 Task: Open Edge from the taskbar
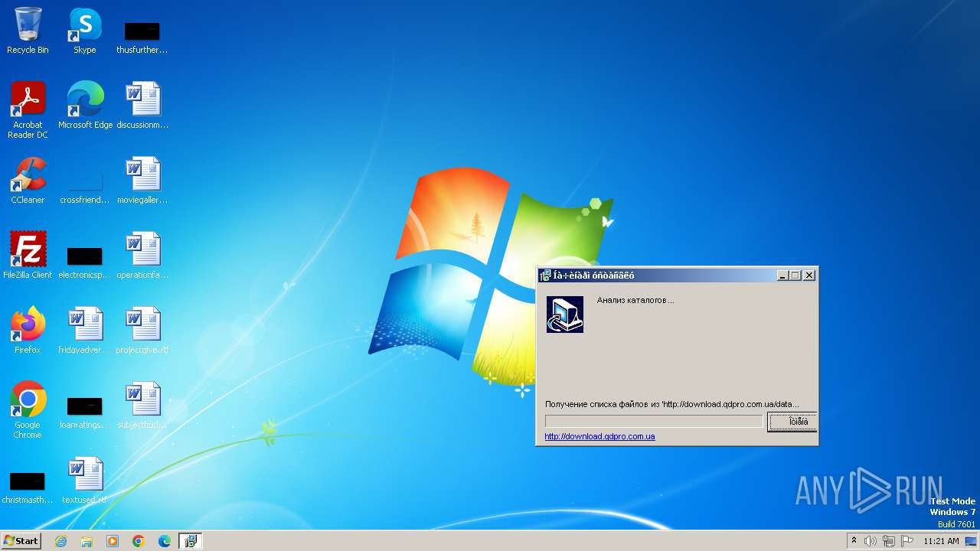(x=165, y=541)
